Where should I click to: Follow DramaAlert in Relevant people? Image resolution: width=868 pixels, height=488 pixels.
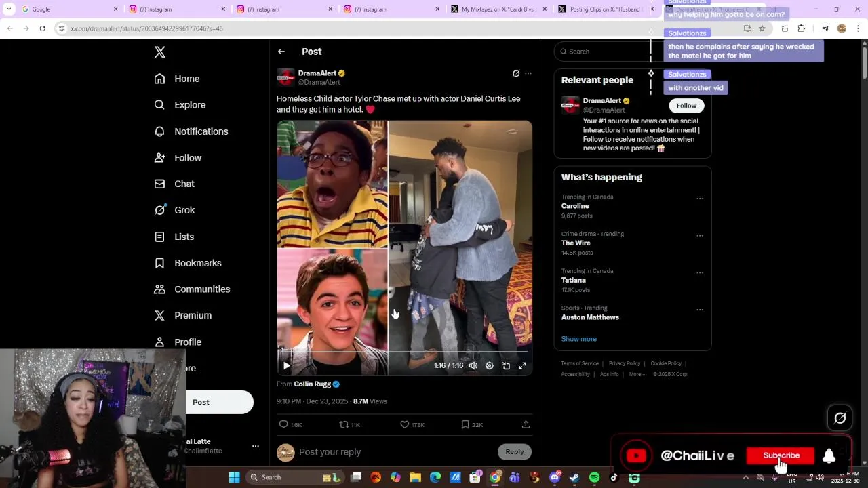[686, 106]
